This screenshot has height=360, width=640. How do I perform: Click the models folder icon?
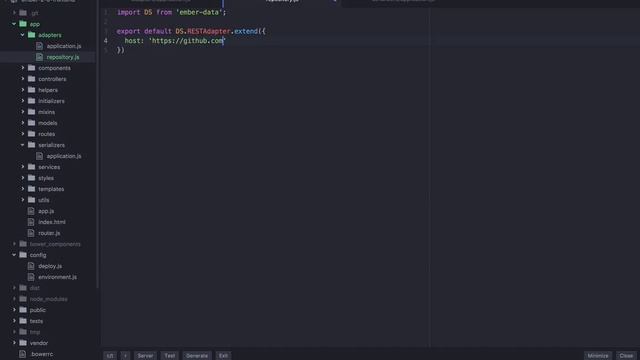coord(31,123)
